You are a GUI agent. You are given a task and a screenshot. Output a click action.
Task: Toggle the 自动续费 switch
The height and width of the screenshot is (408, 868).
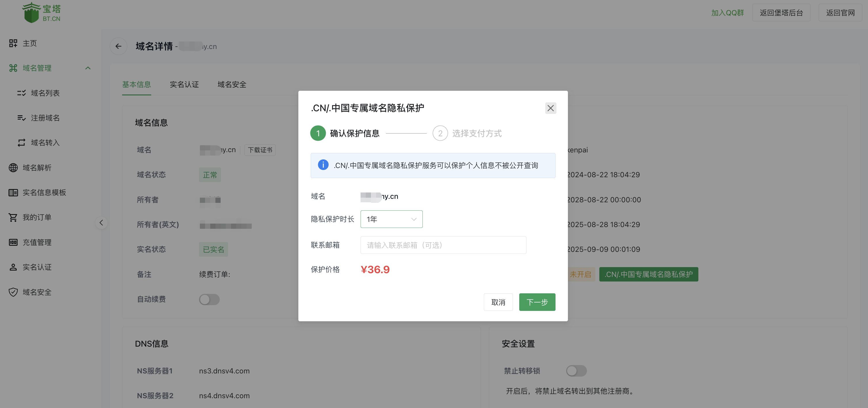[x=209, y=299]
